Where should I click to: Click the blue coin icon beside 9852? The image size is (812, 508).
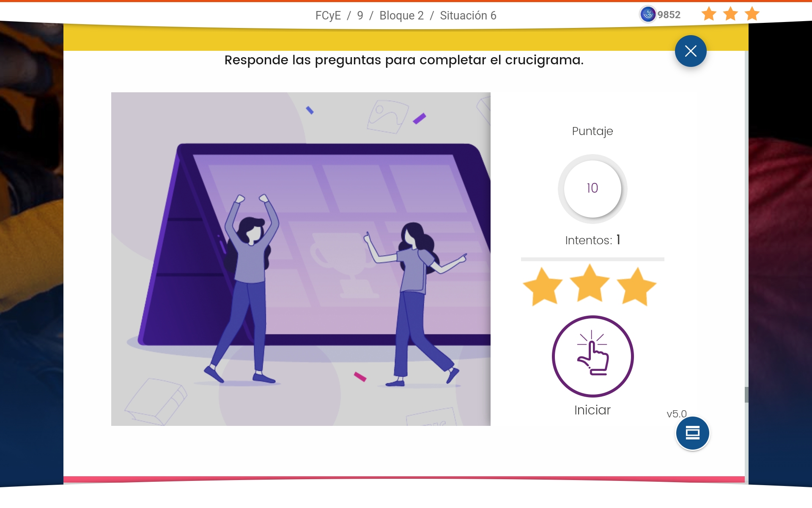point(647,14)
